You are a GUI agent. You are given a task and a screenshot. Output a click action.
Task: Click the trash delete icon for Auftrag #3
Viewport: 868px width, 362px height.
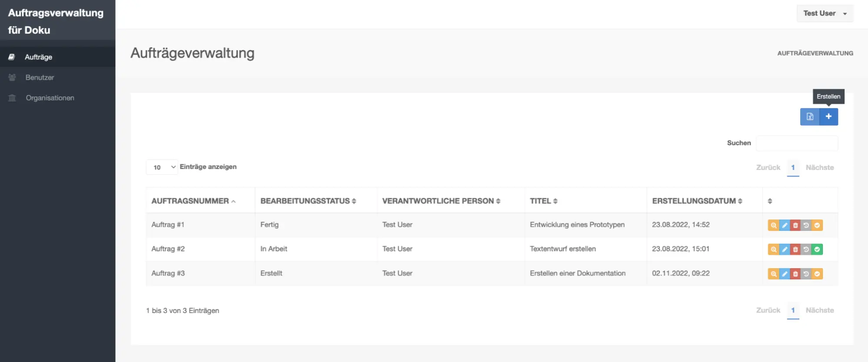point(795,274)
